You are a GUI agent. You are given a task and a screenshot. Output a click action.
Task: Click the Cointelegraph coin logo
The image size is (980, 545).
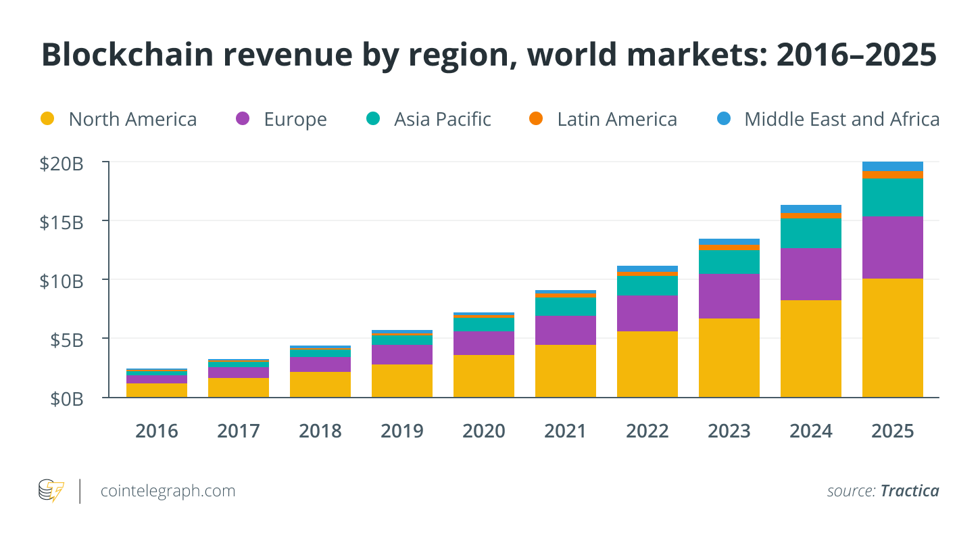(x=51, y=491)
